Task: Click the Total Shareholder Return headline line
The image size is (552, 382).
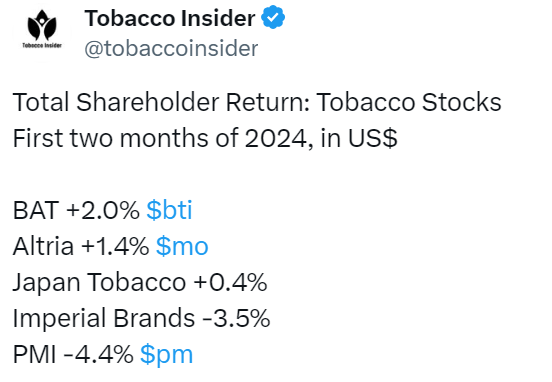Action: (257, 102)
